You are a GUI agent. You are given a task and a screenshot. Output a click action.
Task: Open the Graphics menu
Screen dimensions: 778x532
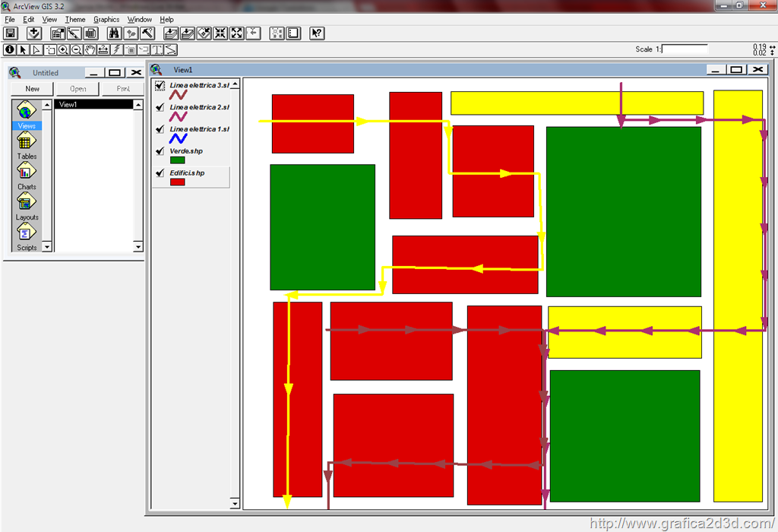click(106, 19)
